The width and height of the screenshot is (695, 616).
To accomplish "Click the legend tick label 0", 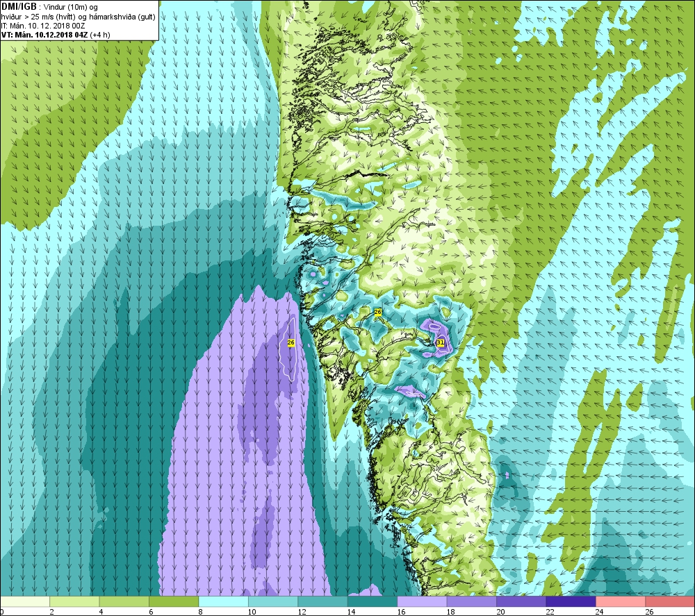I will (2, 612).
